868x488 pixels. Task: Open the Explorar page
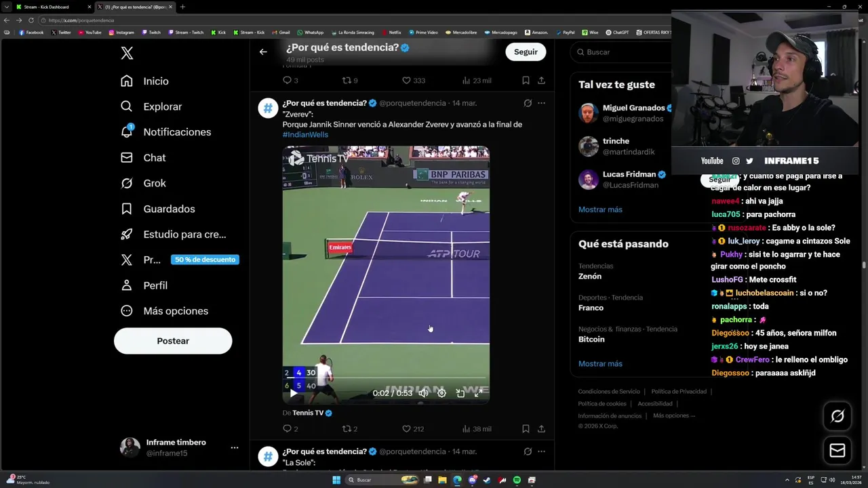pyautogui.click(x=151, y=106)
